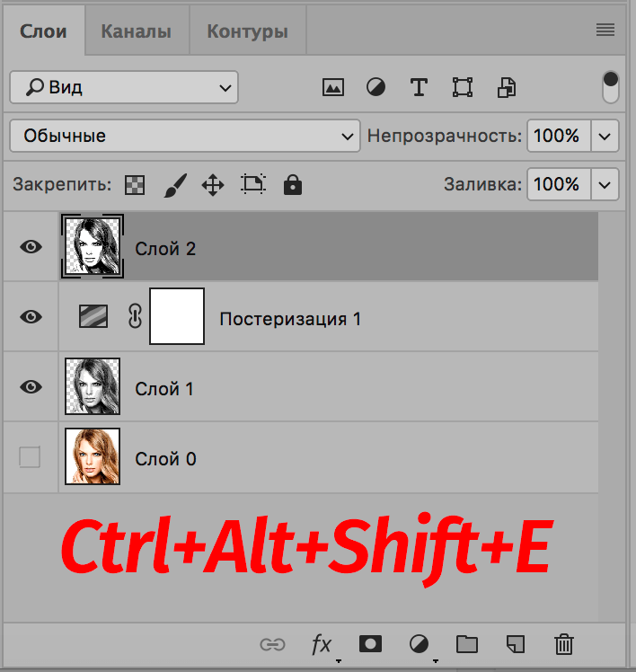This screenshot has width=636, height=672.
Task: Click the delete layer trash icon
Action: tap(564, 643)
